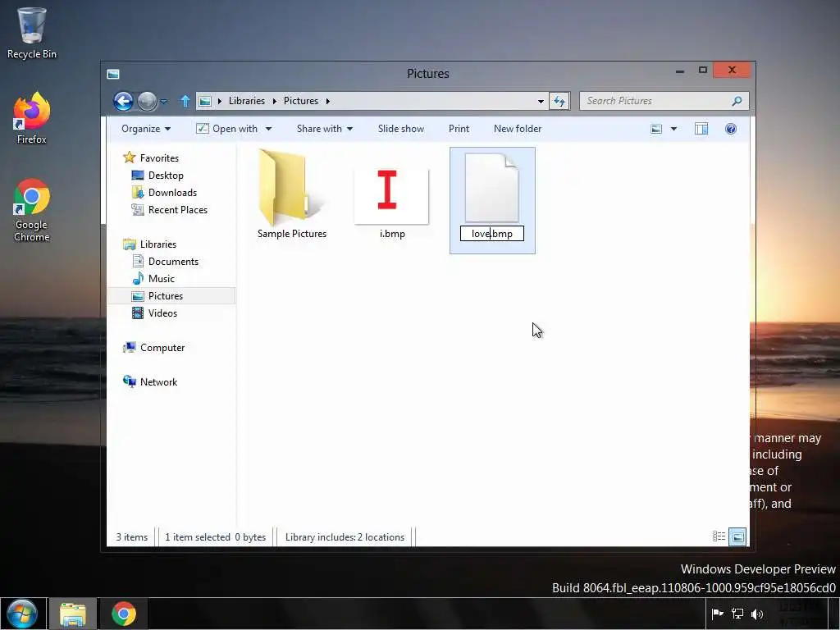Click the 2 locations library link
Image resolution: width=840 pixels, height=630 pixels.
[x=381, y=536]
